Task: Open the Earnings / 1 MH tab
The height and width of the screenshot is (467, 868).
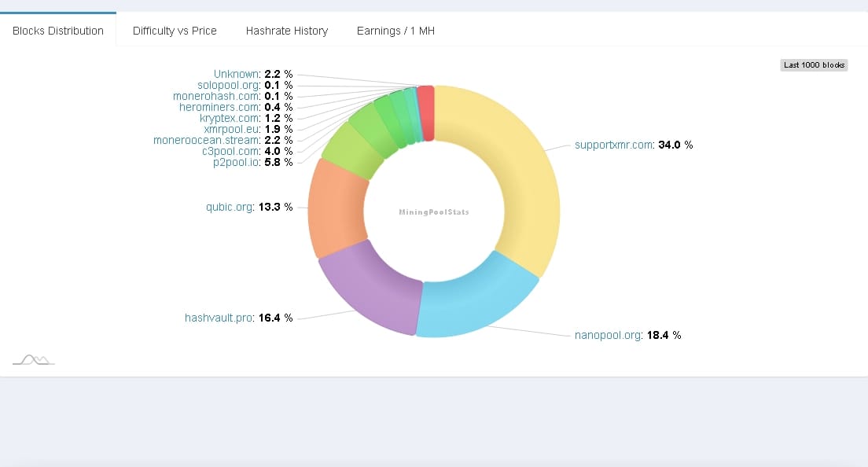Action: coord(395,31)
